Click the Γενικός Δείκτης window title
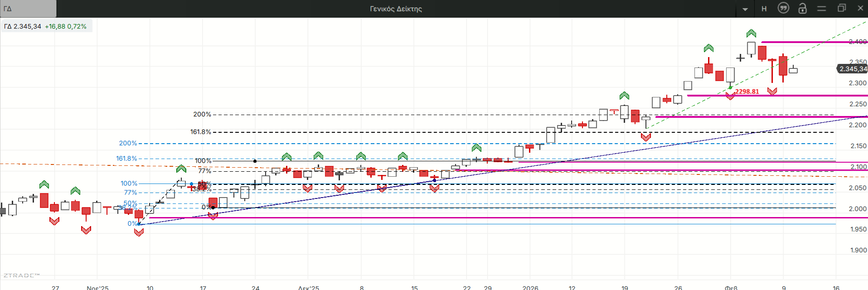Screen dimensions: 868x290 pos(396,9)
